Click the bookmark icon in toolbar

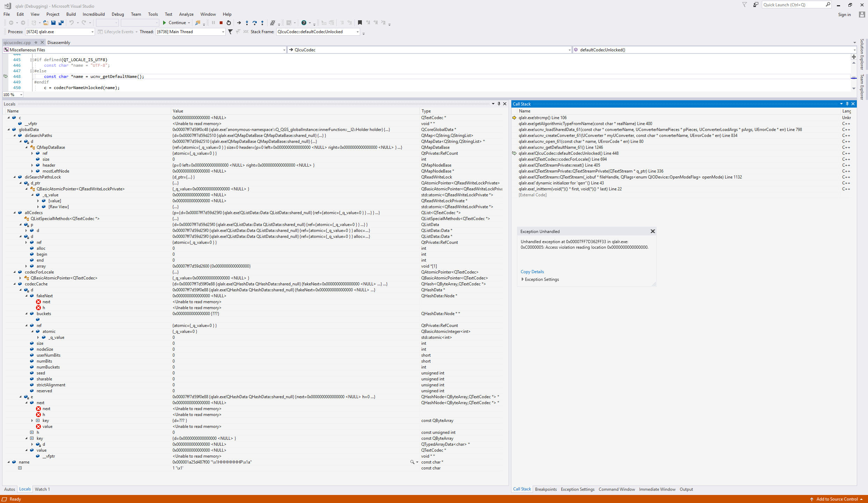[360, 23]
